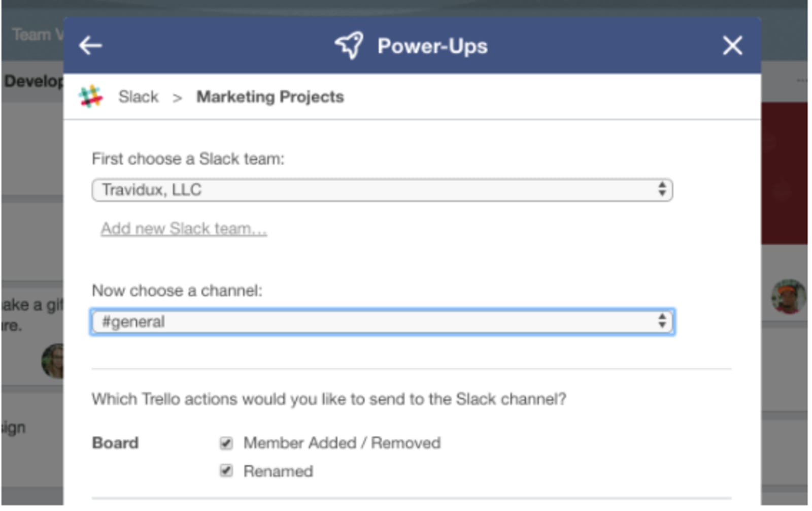Screen dimensions: 812x511
Task: Go back using the arrow in Power-Ups header
Action: (90, 46)
